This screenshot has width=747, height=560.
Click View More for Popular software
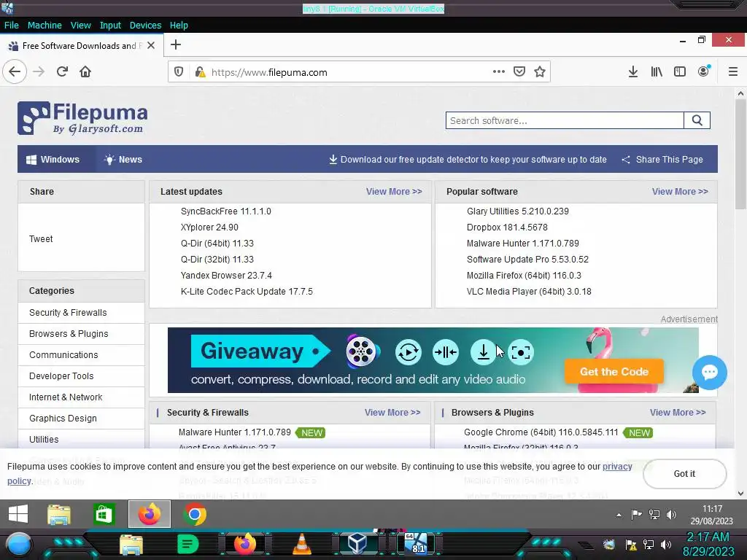pyautogui.click(x=680, y=192)
